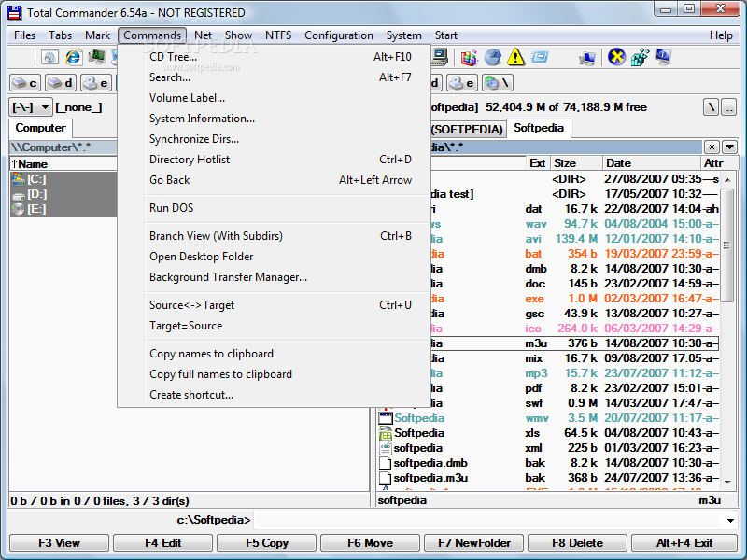Click the colorful stacked boxes toolbar icon
The width and height of the screenshot is (747, 560).
pos(469,58)
